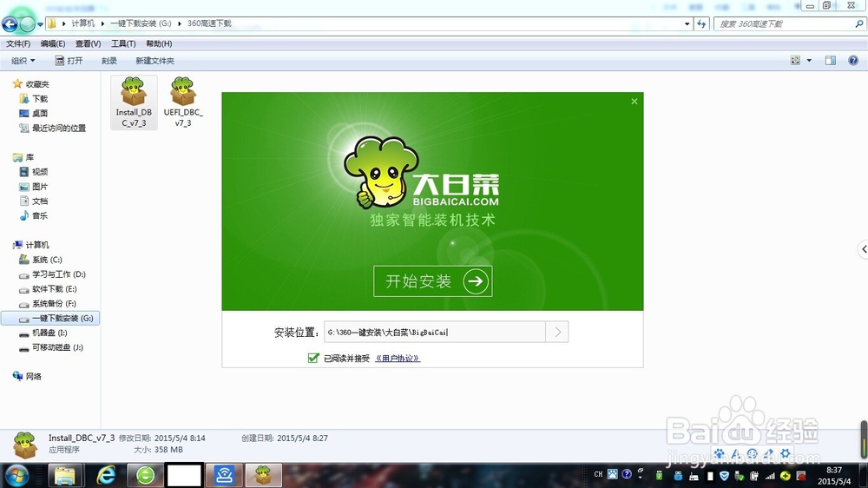Open the 组织 dropdown

[x=23, y=61]
